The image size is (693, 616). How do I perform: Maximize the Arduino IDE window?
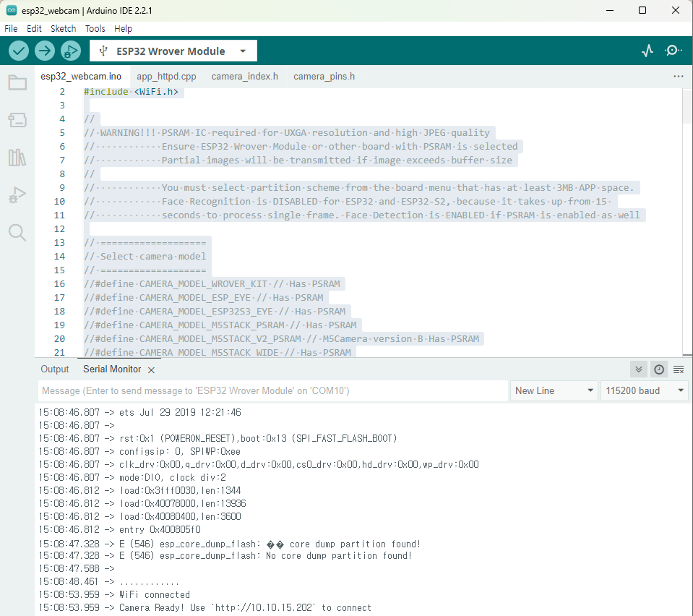(x=642, y=10)
